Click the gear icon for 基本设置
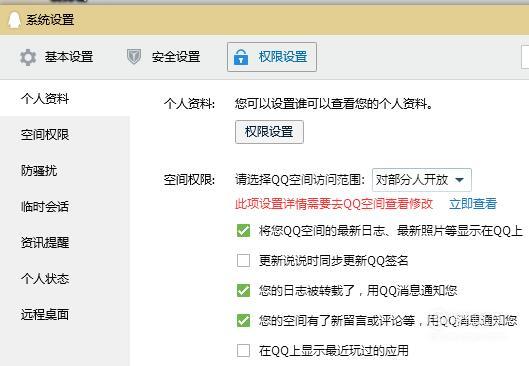The image size is (529, 366). pos(28,57)
